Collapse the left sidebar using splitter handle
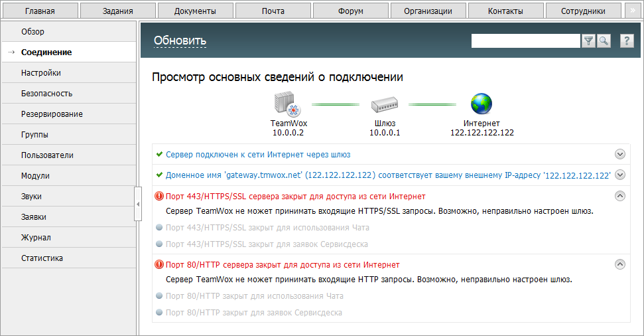This screenshot has width=644, height=336. click(x=137, y=204)
